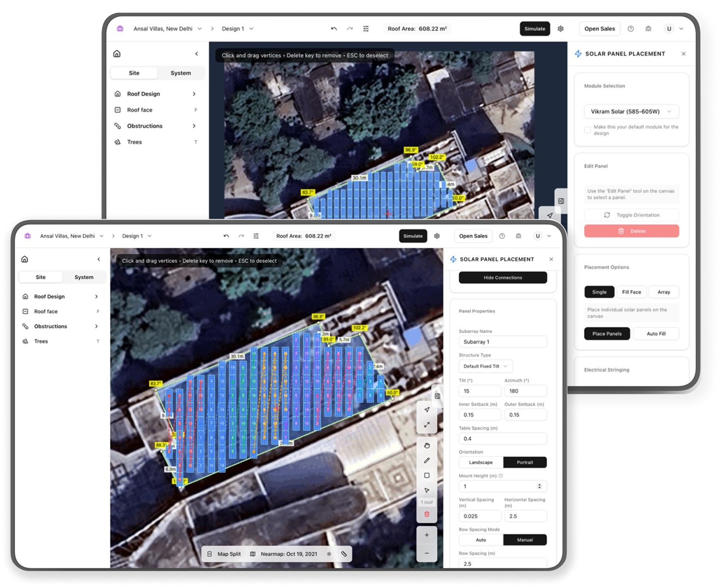Click the bug report icon in front window

click(x=518, y=236)
